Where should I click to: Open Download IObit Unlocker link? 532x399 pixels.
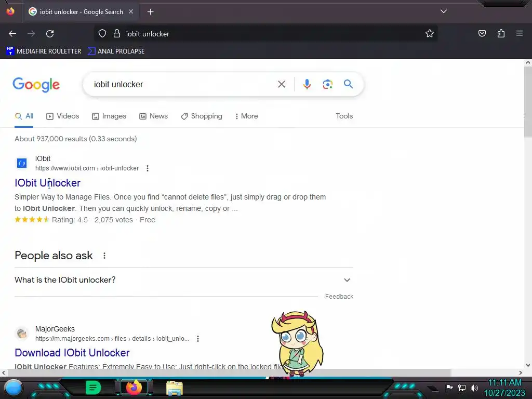pyautogui.click(x=72, y=353)
